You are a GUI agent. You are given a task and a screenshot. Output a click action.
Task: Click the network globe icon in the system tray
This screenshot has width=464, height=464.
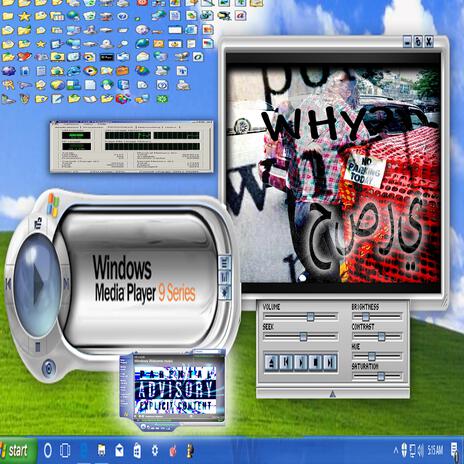[404, 451]
